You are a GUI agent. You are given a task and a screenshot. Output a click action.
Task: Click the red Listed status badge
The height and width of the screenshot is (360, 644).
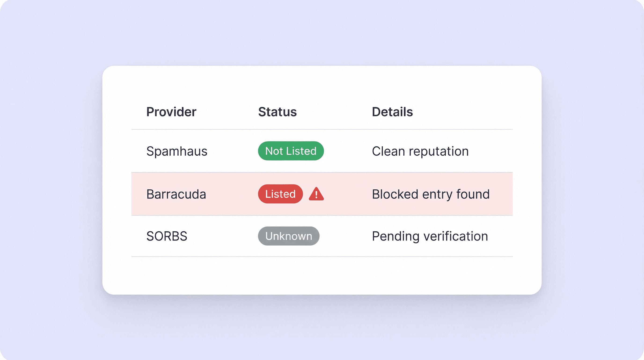(280, 194)
